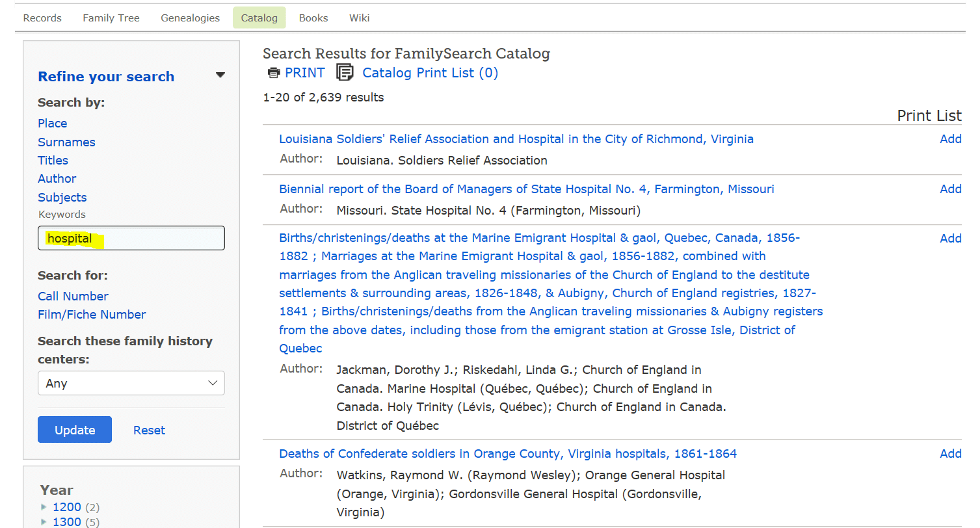
Task: Open the Catalog Print List (0) link
Action: (430, 73)
